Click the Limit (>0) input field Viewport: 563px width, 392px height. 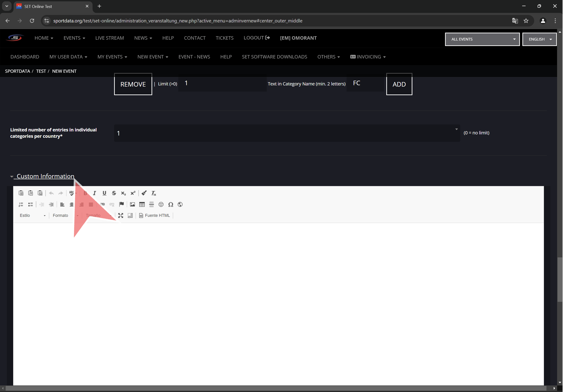point(222,84)
